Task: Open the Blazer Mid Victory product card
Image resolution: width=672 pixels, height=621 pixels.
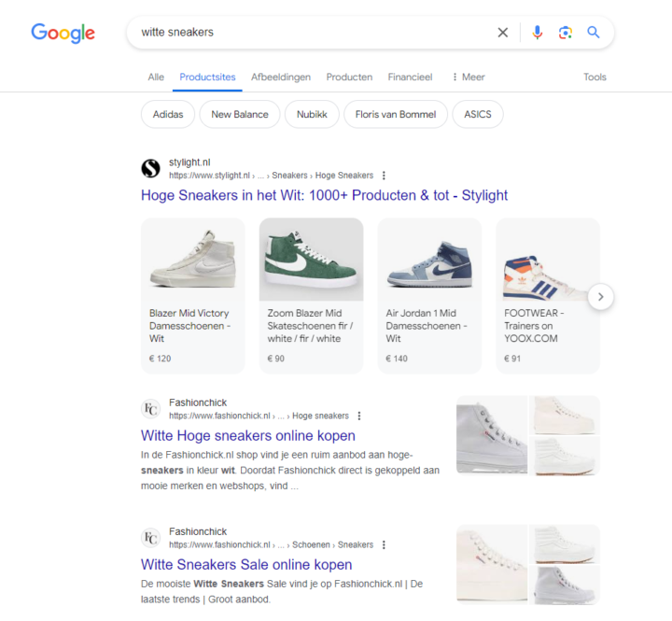Action: coord(193,296)
